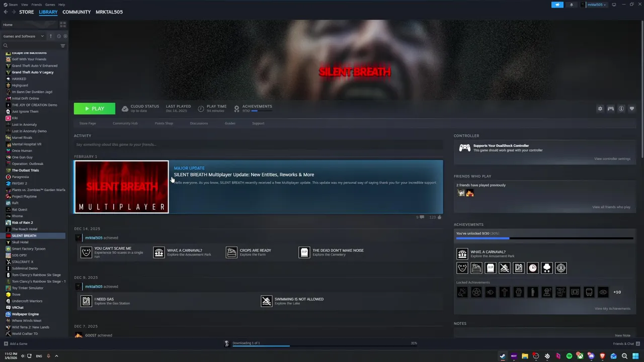The height and width of the screenshot is (362, 644).
Task: Click the WHAT, A CARNAVAL? achievement icon
Action: click(x=462, y=254)
